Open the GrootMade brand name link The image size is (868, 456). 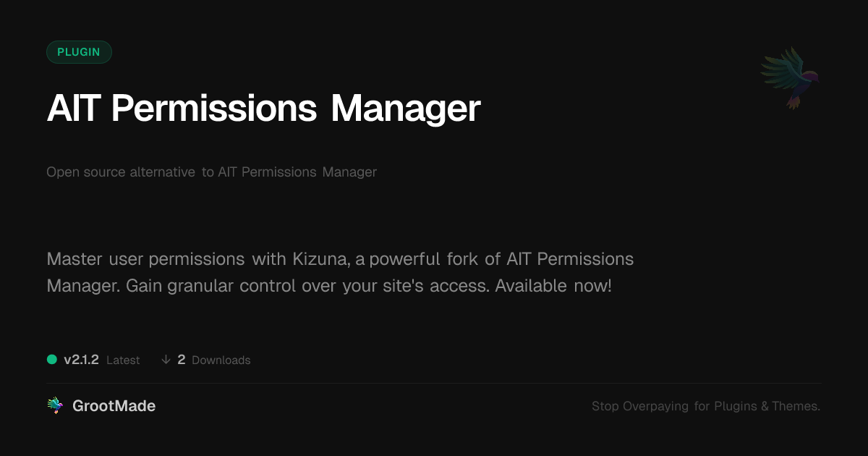tap(114, 406)
